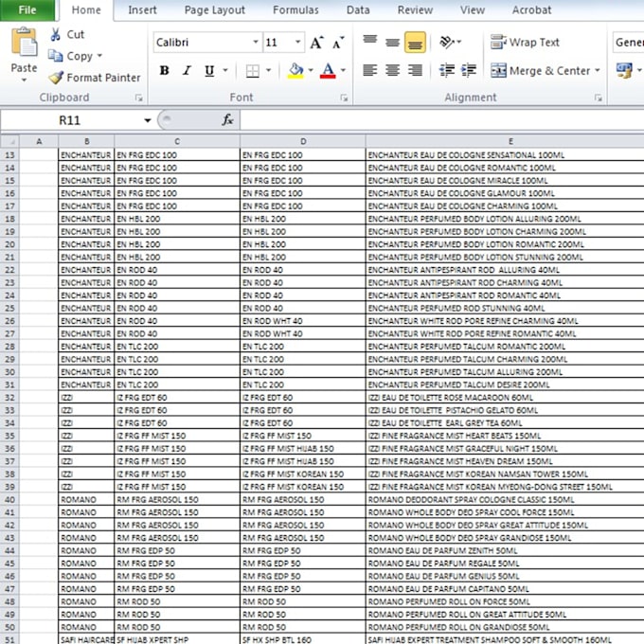Screen dimensions: 644x644
Task: Click the Name Box showing R11
Action: coord(78,120)
